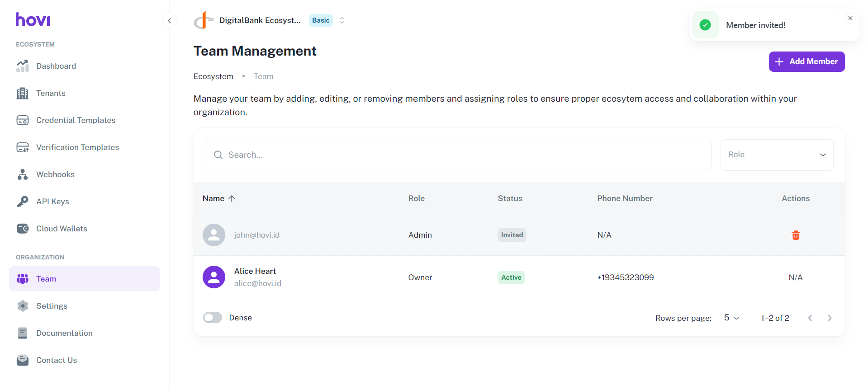This screenshot has width=868, height=390.
Task: Click the hovi logo
Action: point(33,19)
